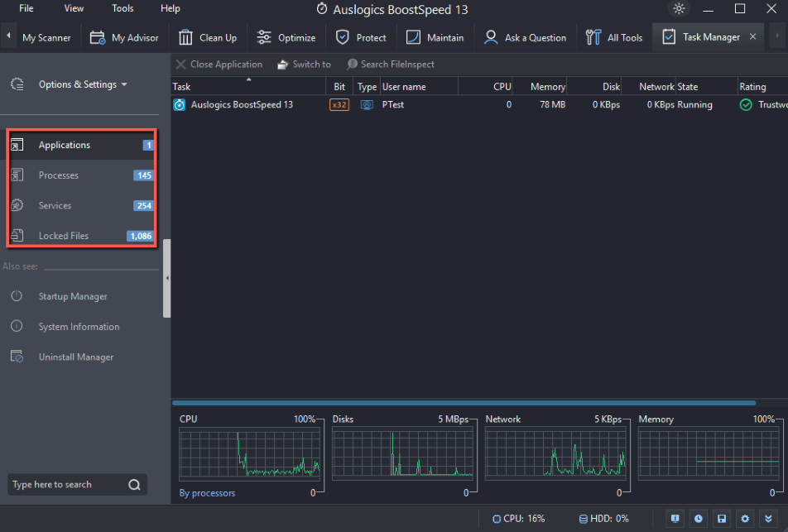Click the Network activity graph
Image resolution: width=788 pixels, height=532 pixels.
click(x=555, y=453)
